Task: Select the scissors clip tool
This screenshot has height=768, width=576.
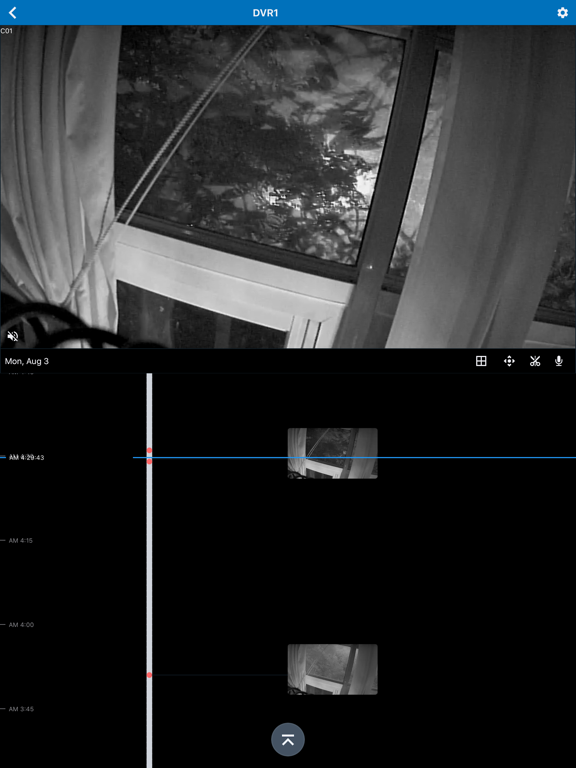Action: (x=534, y=361)
